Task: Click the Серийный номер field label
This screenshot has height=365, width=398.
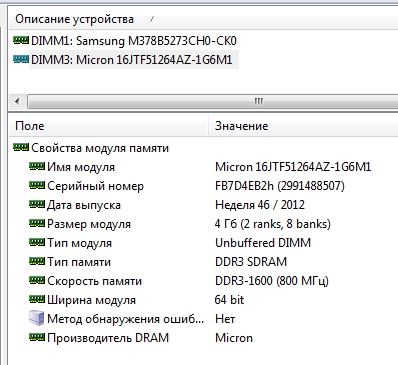Action: (x=95, y=186)
